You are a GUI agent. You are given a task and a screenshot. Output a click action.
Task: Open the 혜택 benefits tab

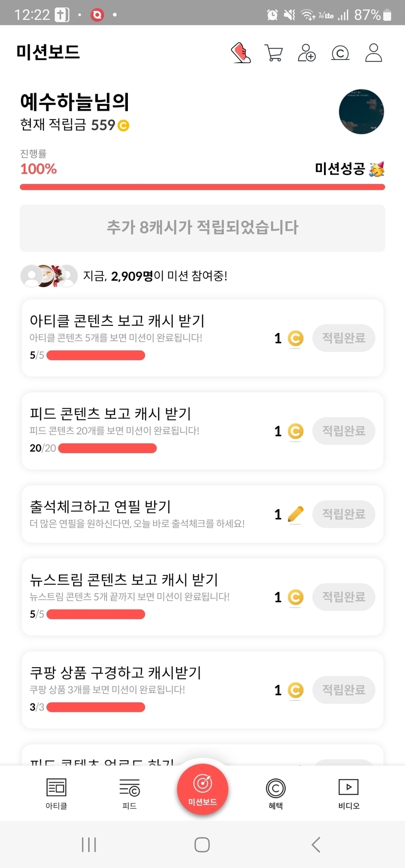[276, 793]
